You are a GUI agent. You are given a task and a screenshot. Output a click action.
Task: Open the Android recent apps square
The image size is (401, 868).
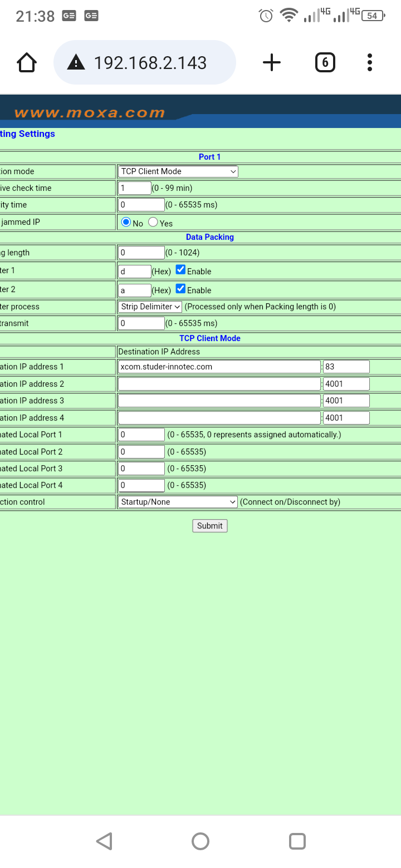297,841
